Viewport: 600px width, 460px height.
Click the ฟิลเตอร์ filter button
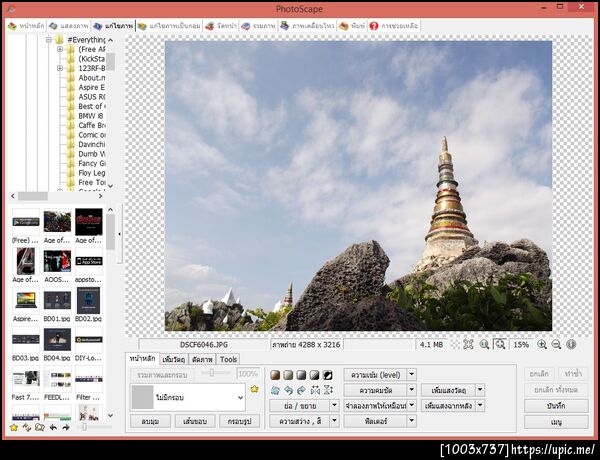[x=375, y=421]
